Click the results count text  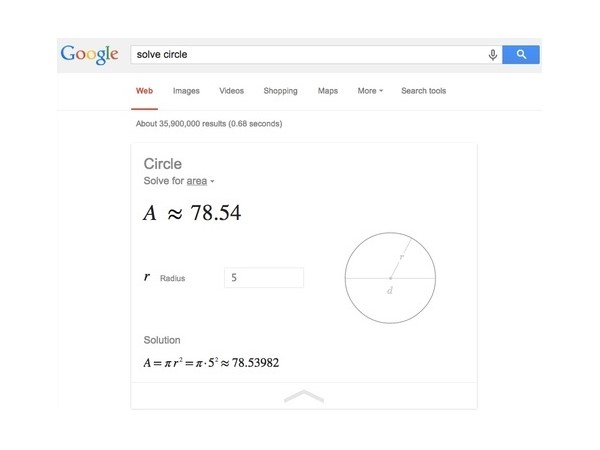coord(208,124)
